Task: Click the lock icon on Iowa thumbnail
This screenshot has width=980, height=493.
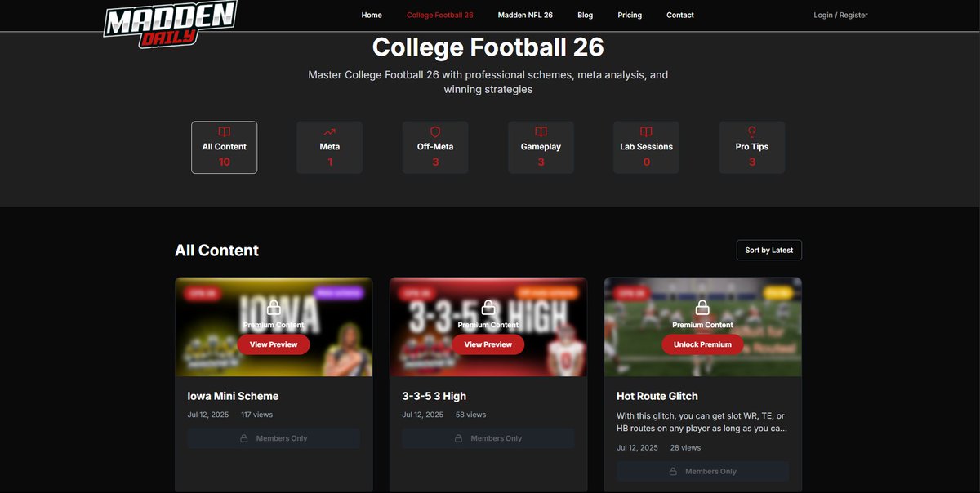Action: (x=274, y=308)
